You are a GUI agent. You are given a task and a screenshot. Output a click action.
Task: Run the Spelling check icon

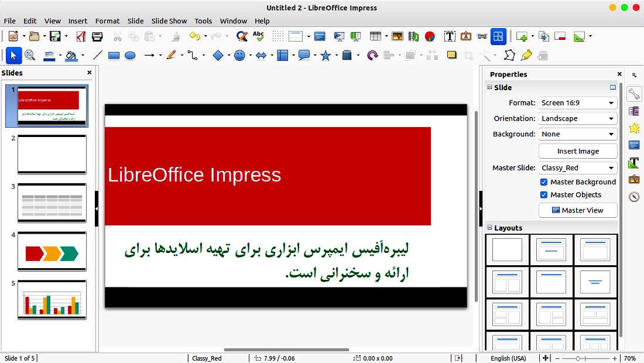(258, 36)
